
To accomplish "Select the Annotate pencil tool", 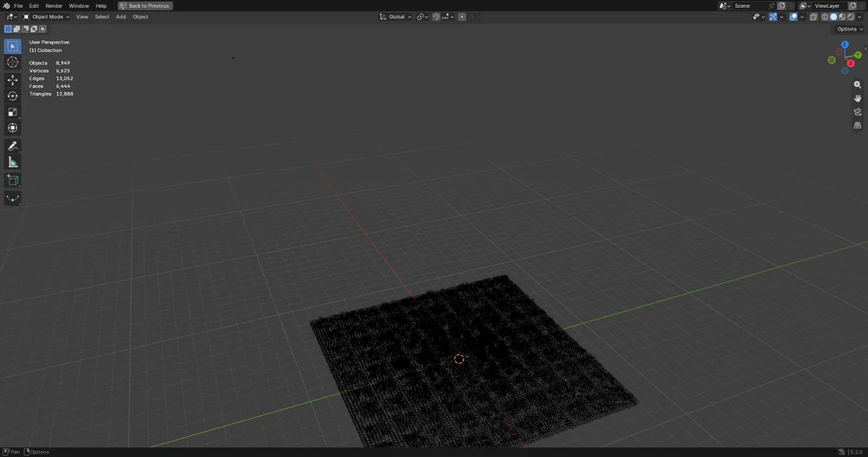I will pos(13,146).
